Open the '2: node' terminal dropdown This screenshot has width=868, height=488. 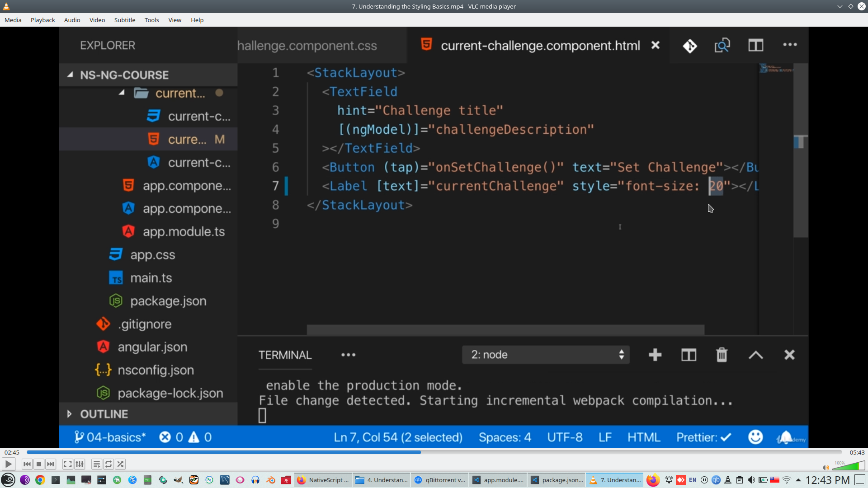pos(546,355)
